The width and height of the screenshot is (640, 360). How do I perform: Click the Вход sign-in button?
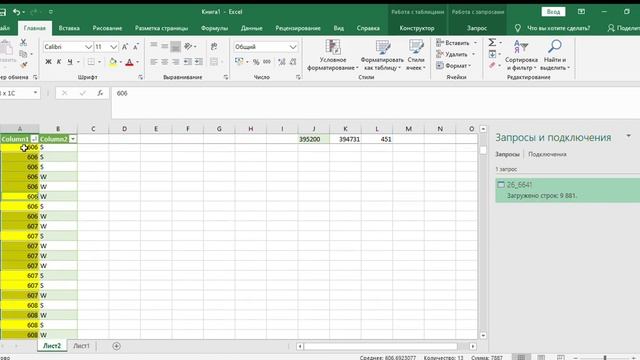553,12
